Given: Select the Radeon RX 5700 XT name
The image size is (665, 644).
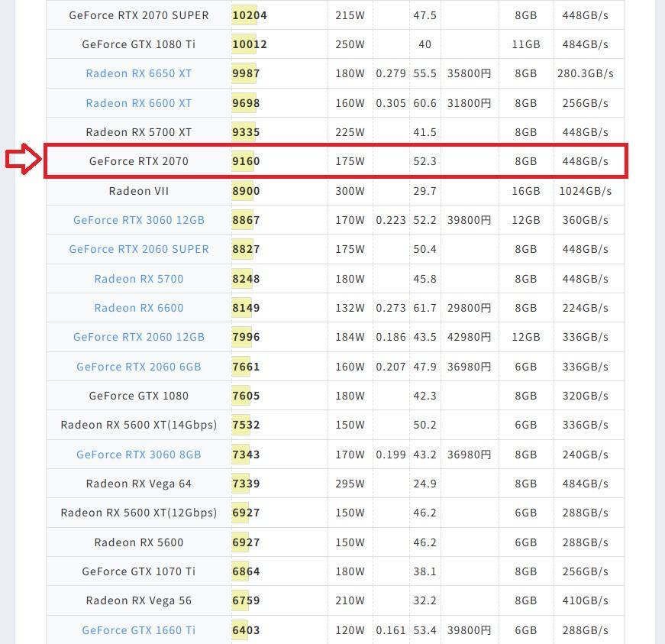Looking at the screenshot, I should click(x=139, y=132).
